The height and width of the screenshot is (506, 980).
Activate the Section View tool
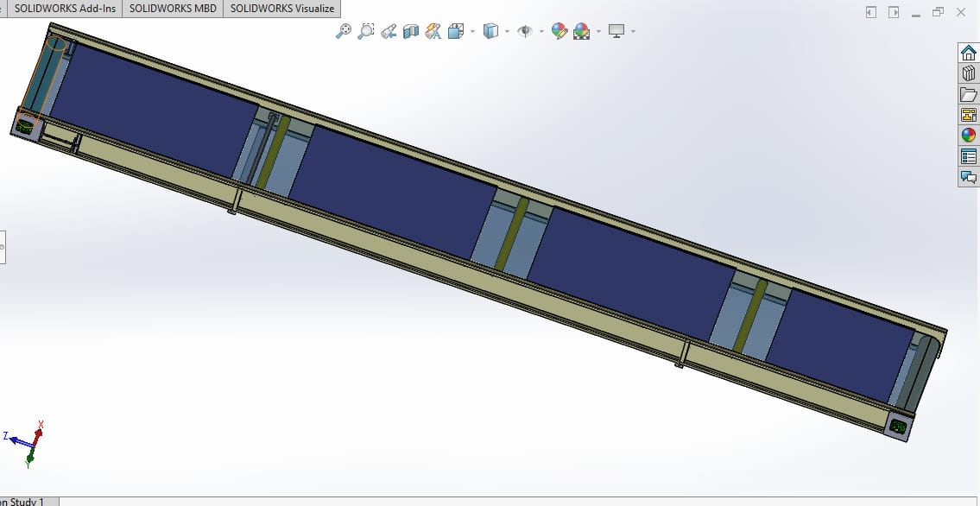[x=411, y=30]
